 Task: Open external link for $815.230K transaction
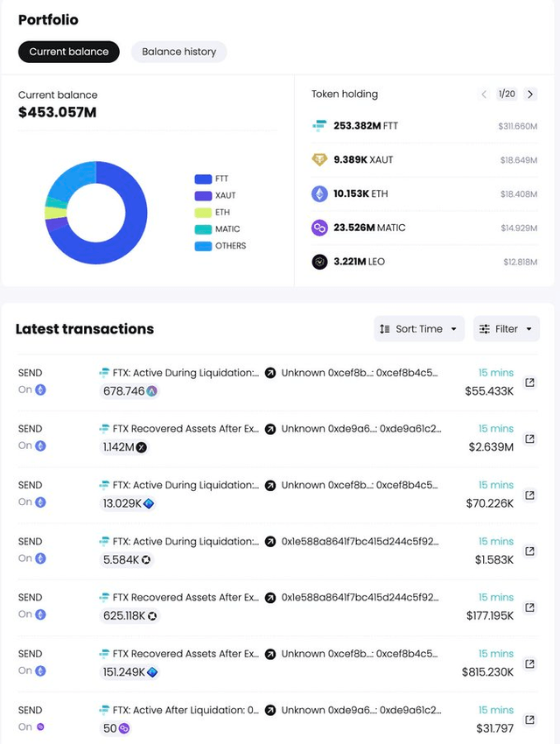pyautogui.click(x=529, y=663)
